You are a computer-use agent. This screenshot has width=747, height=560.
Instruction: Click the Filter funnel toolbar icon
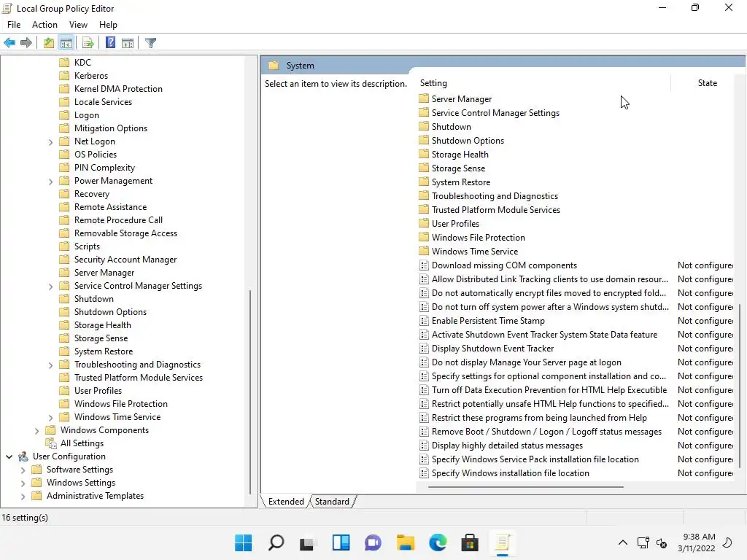[150, 43]
